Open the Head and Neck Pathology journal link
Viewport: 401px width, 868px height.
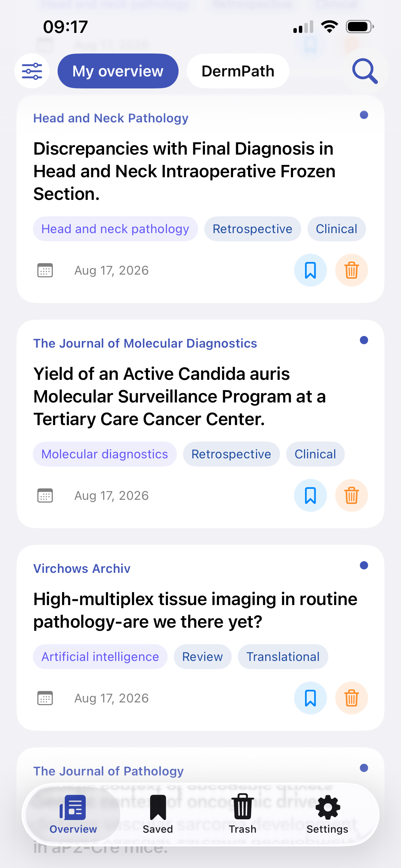point(111,118)
